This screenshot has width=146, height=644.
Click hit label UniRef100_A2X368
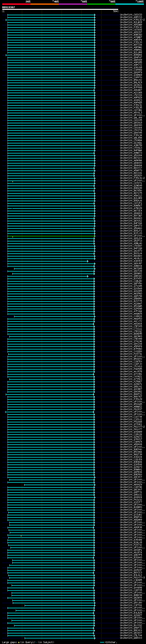point(131,93)
